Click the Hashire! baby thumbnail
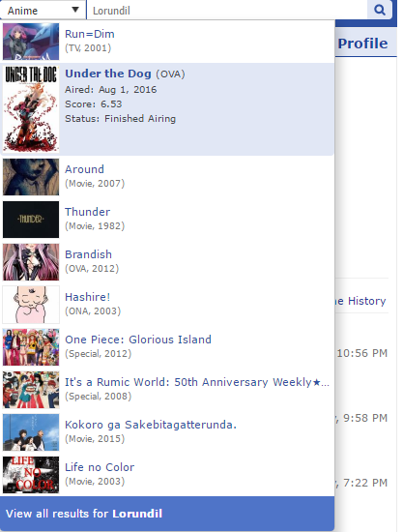 point(31,305)
